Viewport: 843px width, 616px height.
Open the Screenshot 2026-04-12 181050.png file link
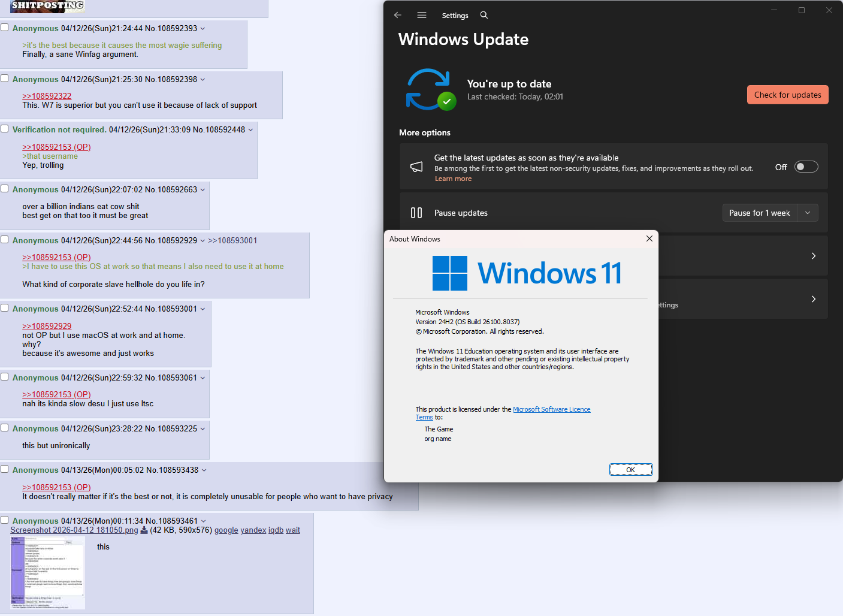(74, 530)
